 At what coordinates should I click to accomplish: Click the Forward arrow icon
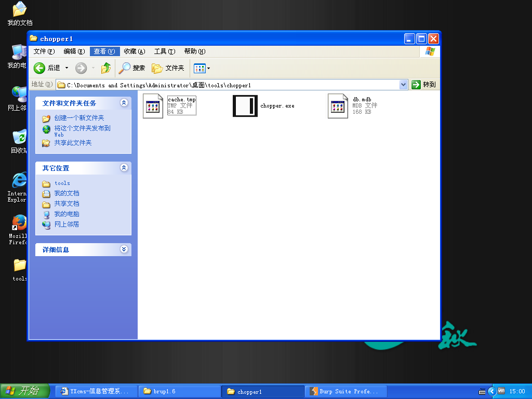click(x=81, y=68)
